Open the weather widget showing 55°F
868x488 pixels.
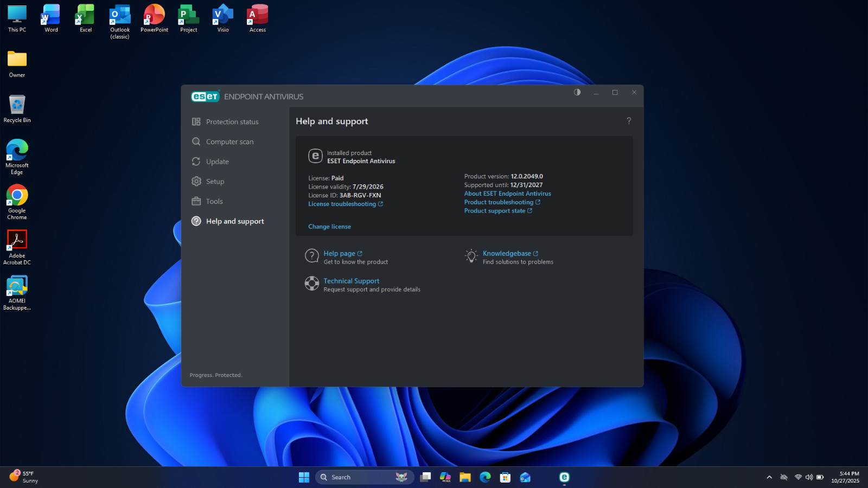click(24, 477)
